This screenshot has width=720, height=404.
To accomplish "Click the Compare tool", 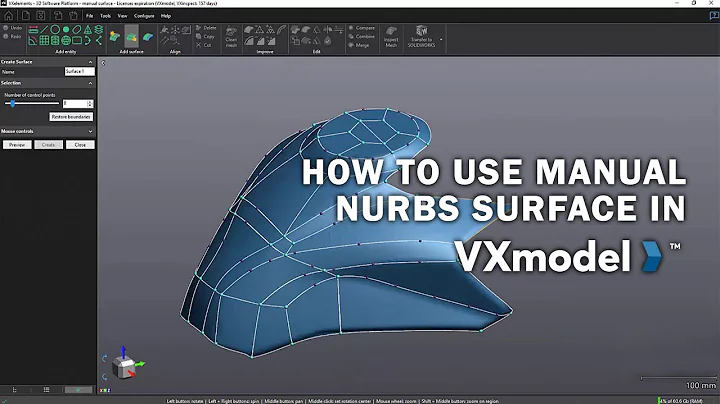I will pos(361,28).
